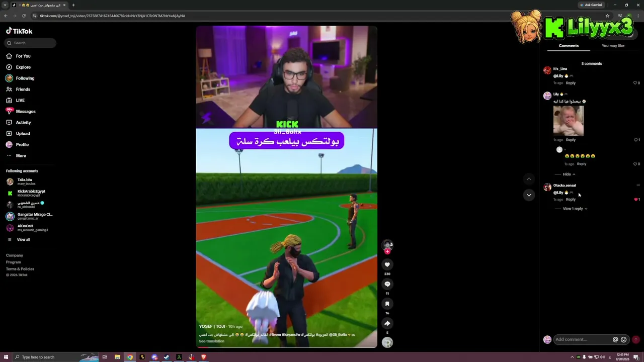Go to the next video

(529, 195)
